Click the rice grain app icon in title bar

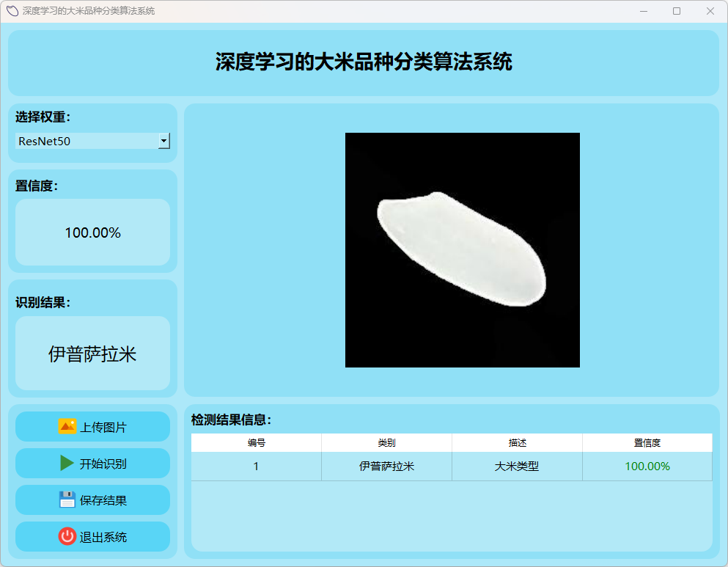[12, 11]
